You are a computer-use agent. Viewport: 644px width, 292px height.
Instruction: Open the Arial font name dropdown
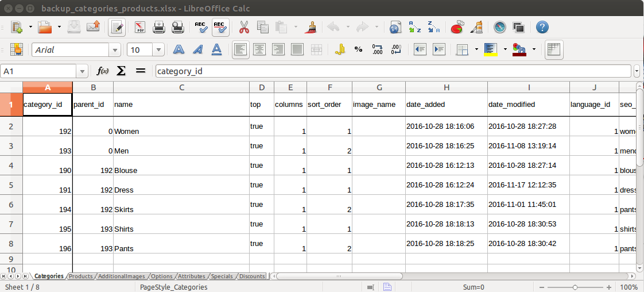(115, 50)
